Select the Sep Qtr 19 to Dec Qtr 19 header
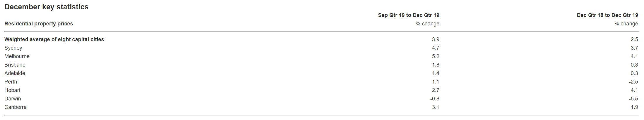644x120 pixels. 408,15
